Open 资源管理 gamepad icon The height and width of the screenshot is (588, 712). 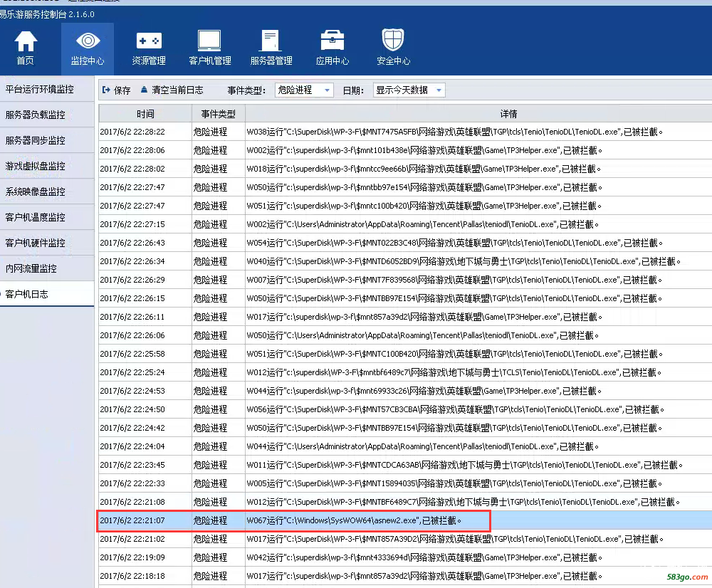[149, 48]
